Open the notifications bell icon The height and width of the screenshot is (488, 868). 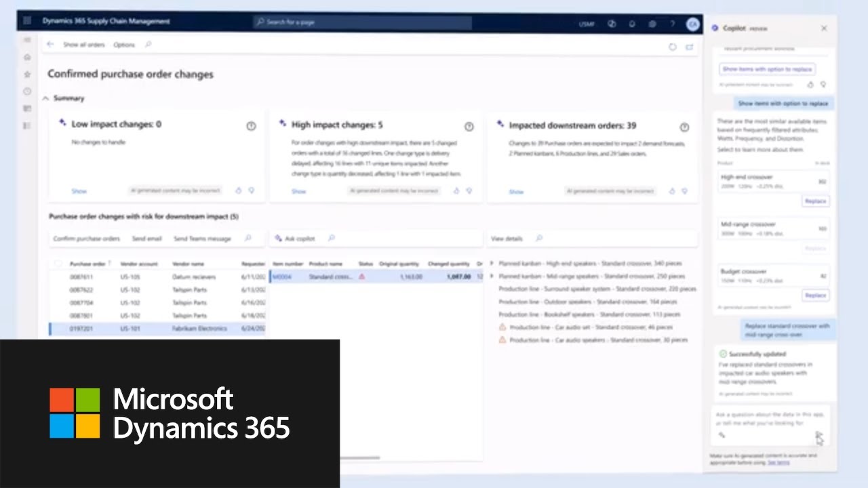coord(631,24)
